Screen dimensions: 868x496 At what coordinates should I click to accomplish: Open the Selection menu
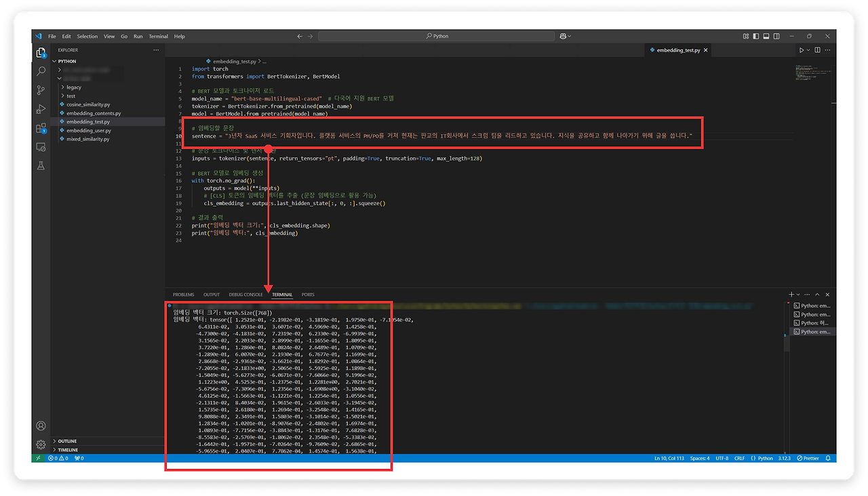pos(87,37)
